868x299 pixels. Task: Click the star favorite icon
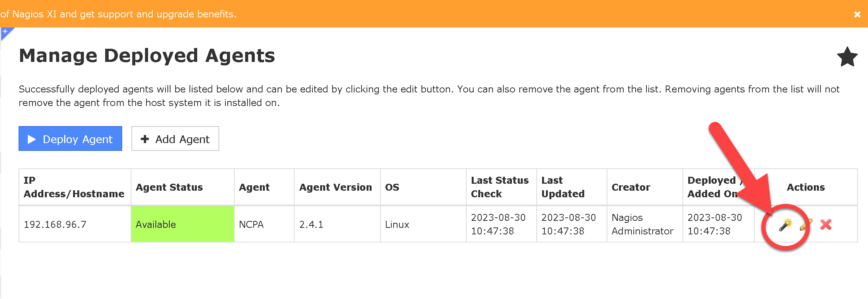click(847, 57)
